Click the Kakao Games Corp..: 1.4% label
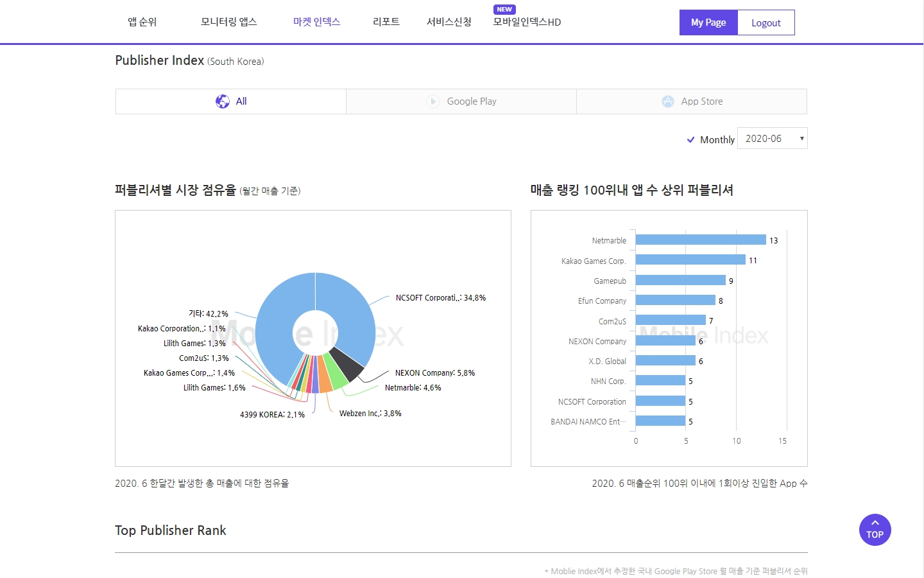 pyautogui.click(x=189, y=373)
